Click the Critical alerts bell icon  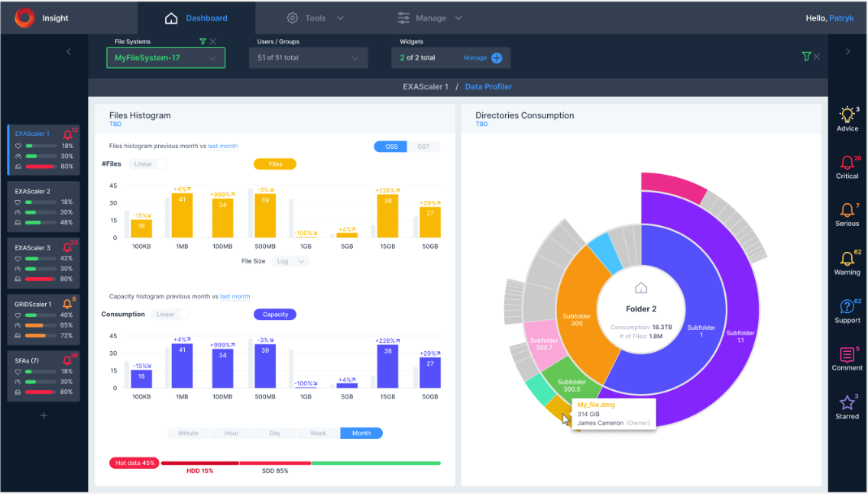pos(847,163)
